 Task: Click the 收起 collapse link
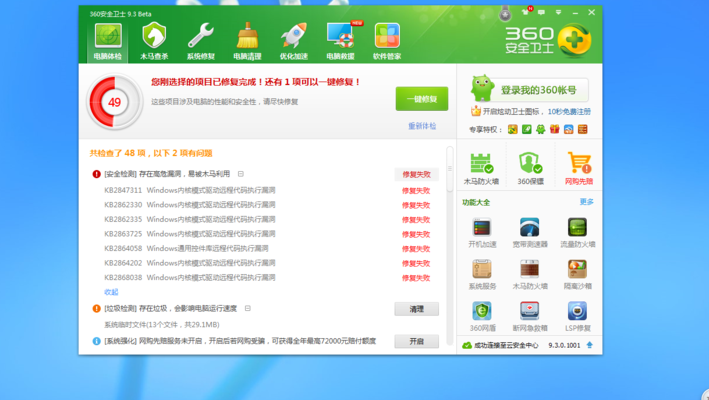111,292
